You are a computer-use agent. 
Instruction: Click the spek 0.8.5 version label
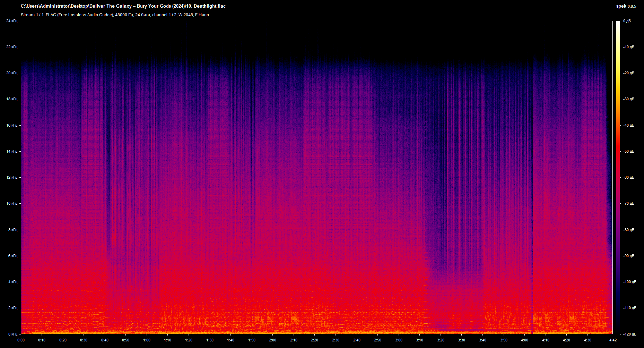click(x=626, y=6)
